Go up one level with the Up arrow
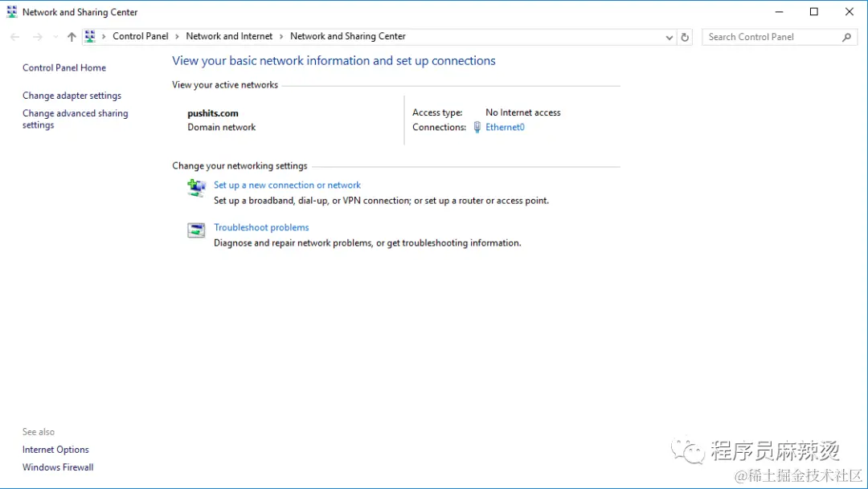This screenshot has height=489, width=868. pyautogui.click(x=72, y=37)
